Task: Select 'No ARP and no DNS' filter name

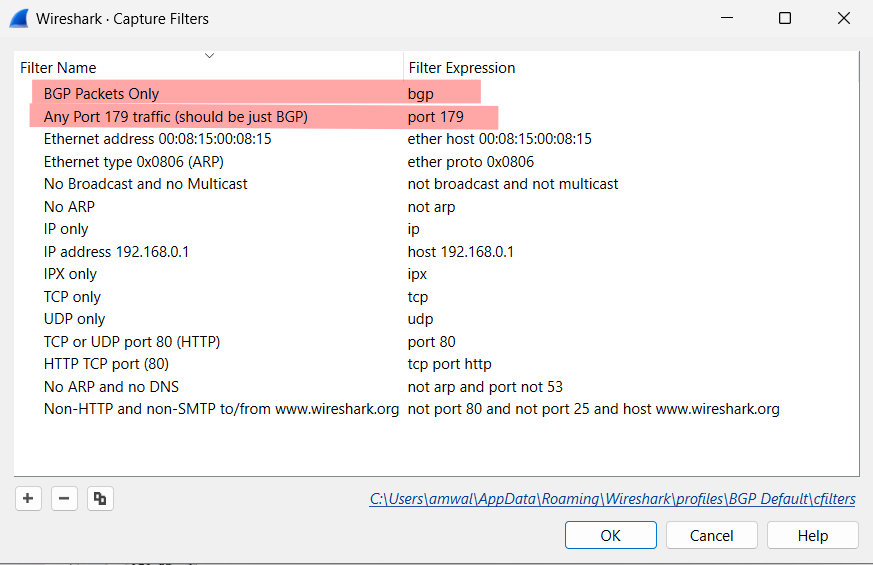Action: (x=111, y=387)
